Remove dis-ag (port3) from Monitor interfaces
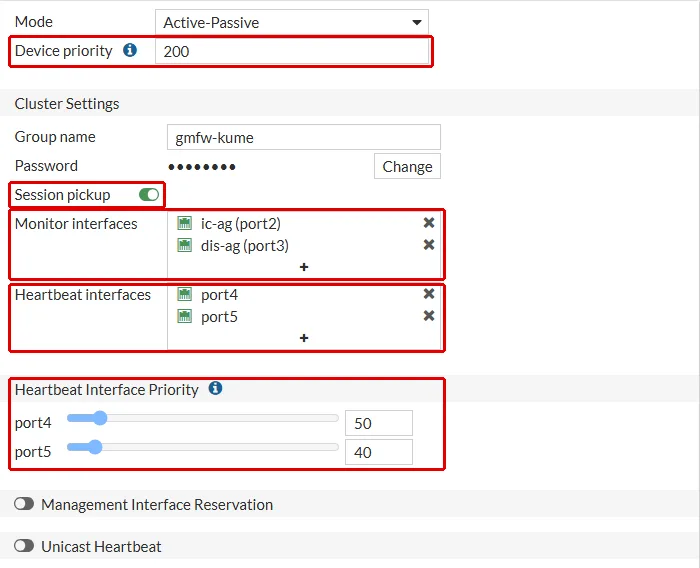700x568 pixels. 429,244
